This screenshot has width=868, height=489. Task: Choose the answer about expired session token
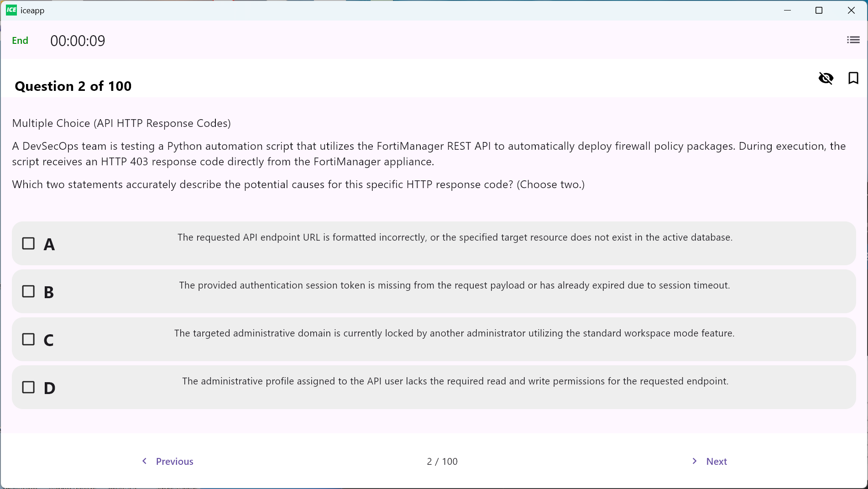point(455,285)
